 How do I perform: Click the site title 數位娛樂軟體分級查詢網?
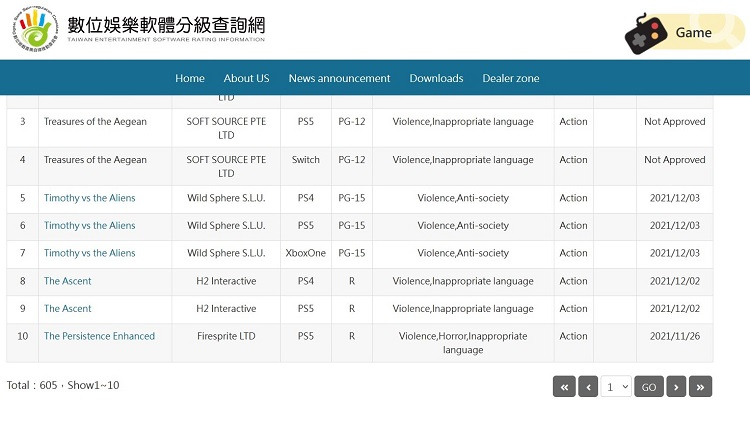click(x=166, y=24)
